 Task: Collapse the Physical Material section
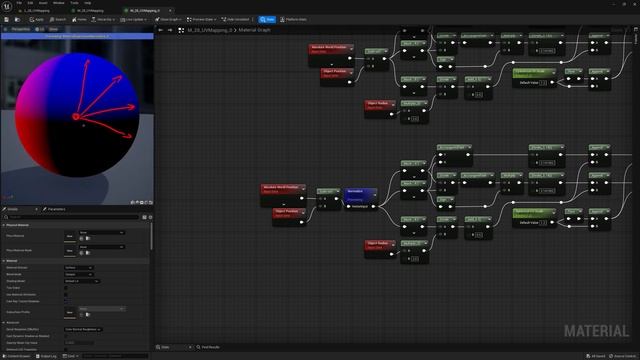coord(4,225)
